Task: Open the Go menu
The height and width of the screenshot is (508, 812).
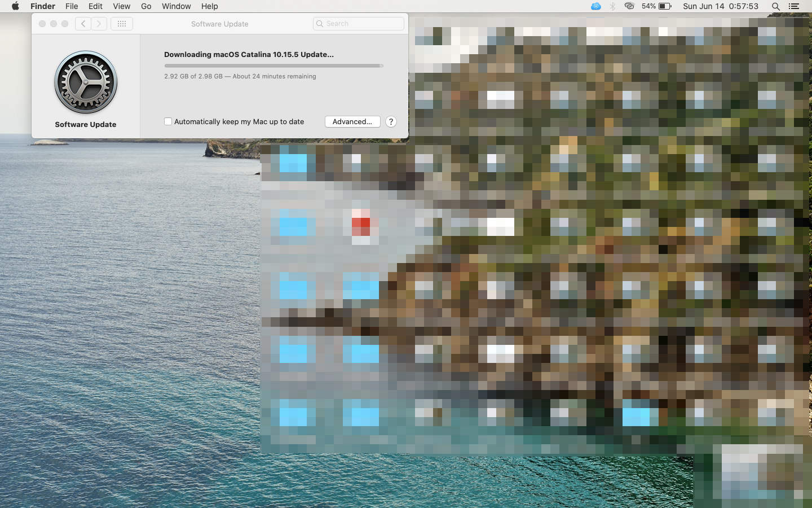Action: (146, 6)
